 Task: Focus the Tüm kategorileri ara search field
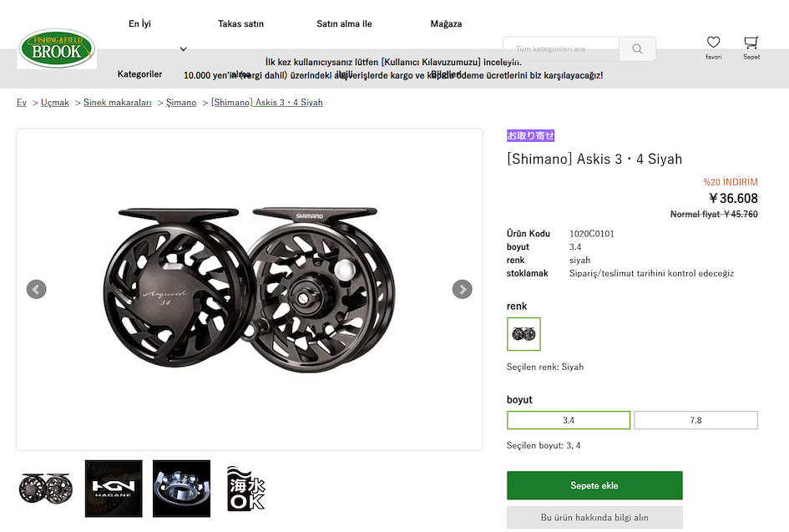[561, 48]
